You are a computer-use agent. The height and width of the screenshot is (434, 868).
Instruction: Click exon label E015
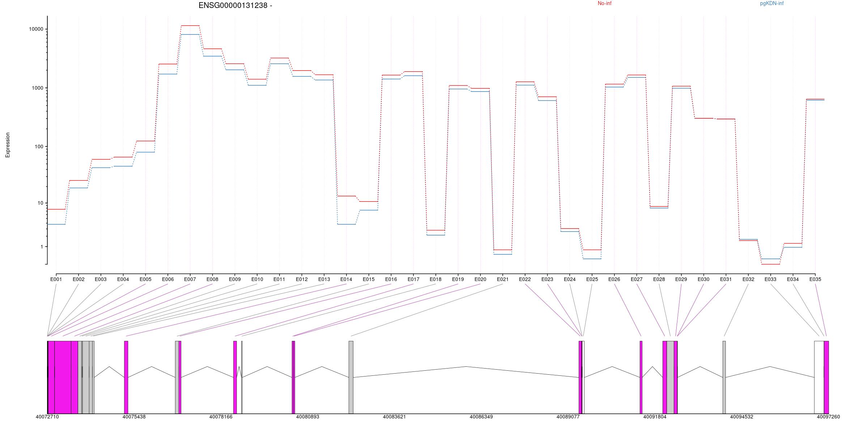369,279
